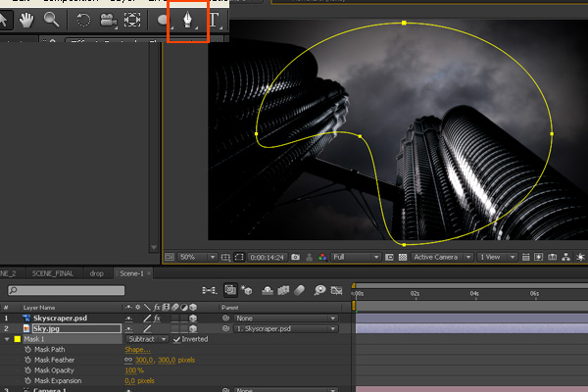Open Fast Previews icon in viewer
The width and height of the screenshot is (588, 392).
538,257
